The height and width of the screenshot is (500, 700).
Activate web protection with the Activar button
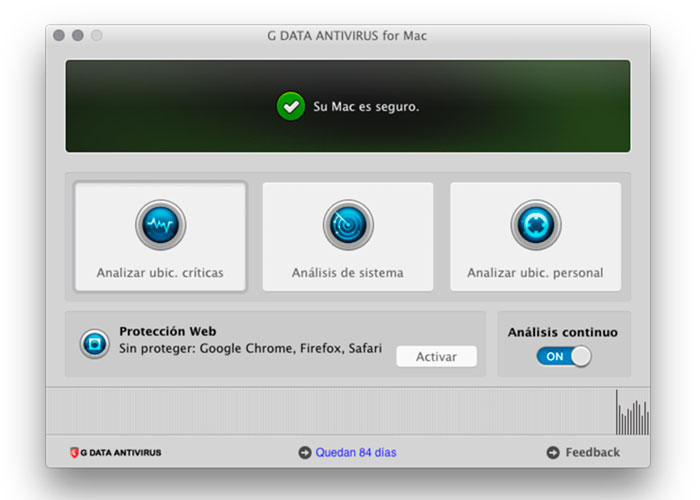(x=437, y=357)
